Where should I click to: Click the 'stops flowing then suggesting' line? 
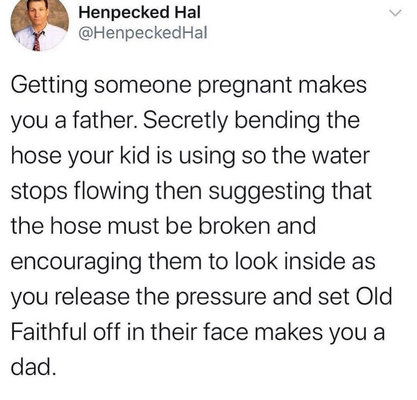click(x=191, y=192)
